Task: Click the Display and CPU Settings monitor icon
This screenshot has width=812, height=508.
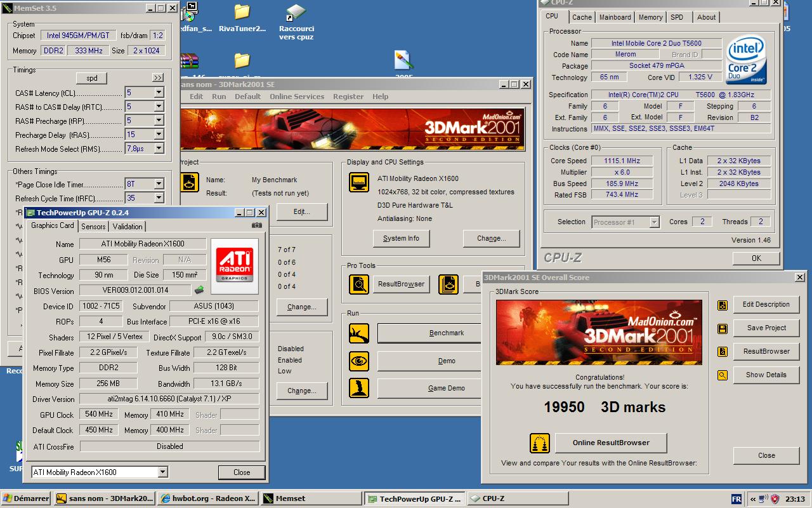Action: tap(359, 182)
